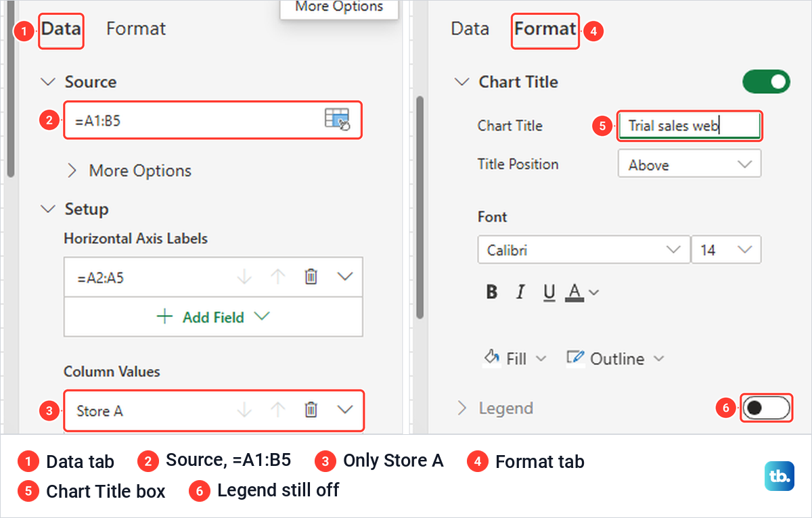The height and width of the screenshot is (518, 812).
Task: Apply italic to chart title font
Action: (x=520, y=292)
